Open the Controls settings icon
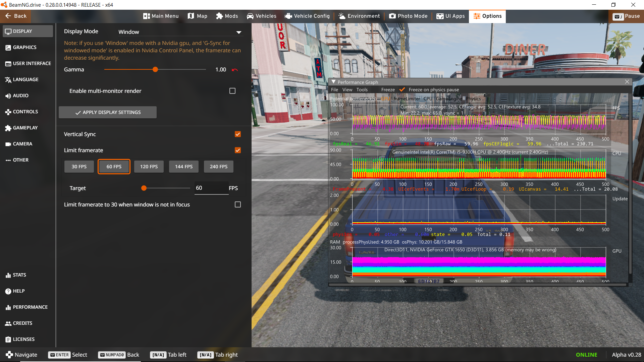This screenshot has height=362, width=644. [x=8, y=112]
